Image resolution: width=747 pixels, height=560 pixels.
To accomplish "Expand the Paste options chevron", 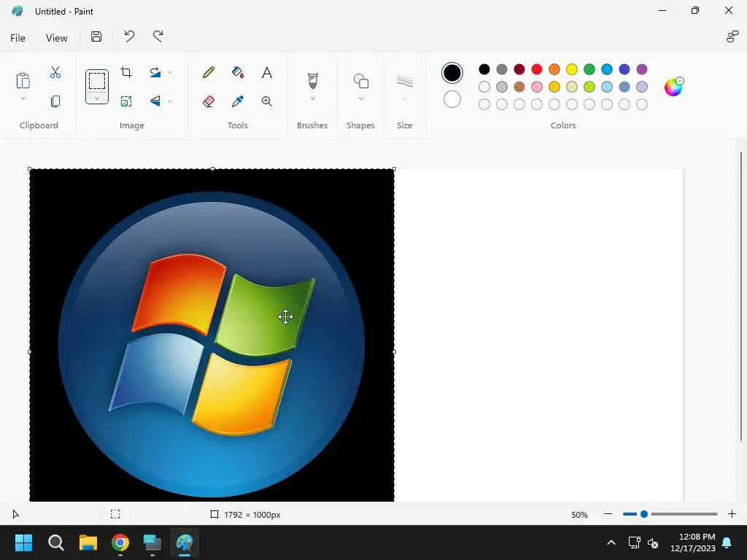I will [23, 98].
